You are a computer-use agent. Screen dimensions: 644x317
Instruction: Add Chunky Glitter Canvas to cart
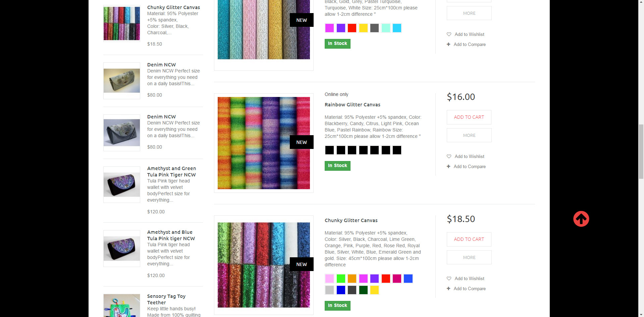(469, 239)
